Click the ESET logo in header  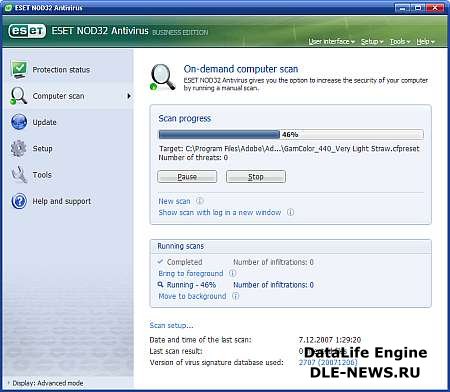(27, 31)
